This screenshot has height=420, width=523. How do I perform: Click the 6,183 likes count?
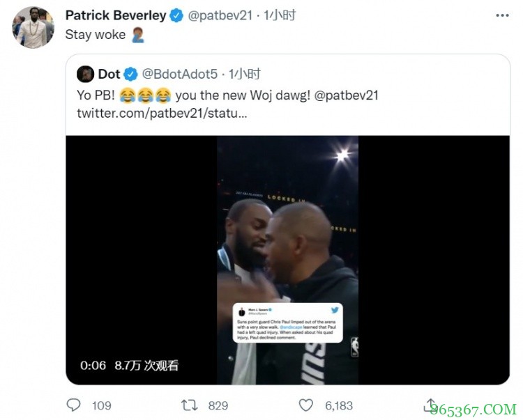click(x=340, y=405)
